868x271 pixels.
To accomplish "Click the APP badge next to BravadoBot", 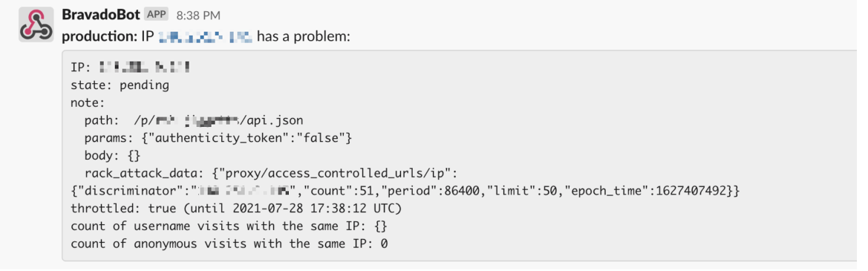I will [x=156, y=14].
